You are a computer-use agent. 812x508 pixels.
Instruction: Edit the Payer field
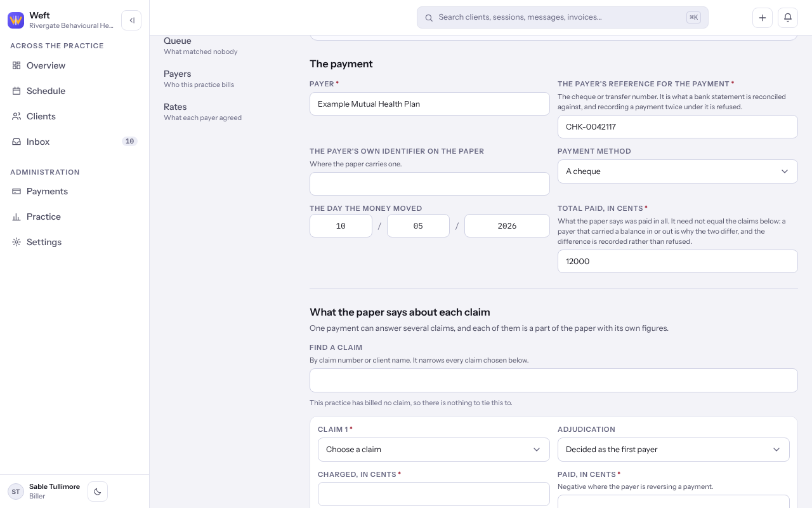[x=429, y=104]
